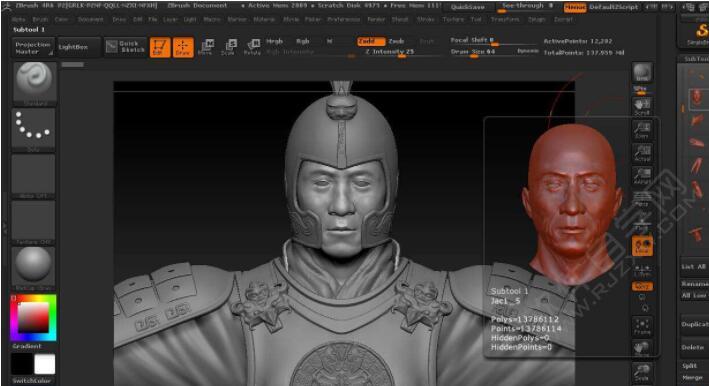Viewport: 709px width, 386px height.
Task: Activate the Move transform icon
Action: (206, 47)
